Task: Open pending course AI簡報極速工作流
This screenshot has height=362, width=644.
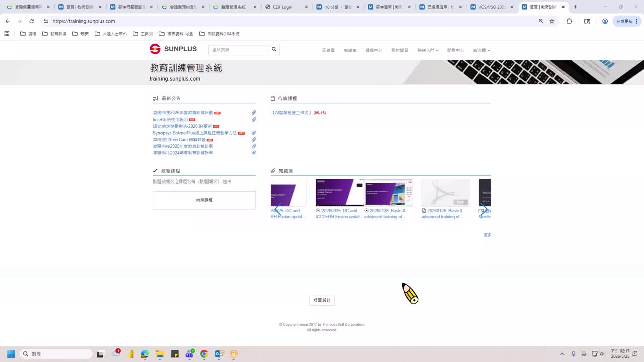Action: click(291, 113)
